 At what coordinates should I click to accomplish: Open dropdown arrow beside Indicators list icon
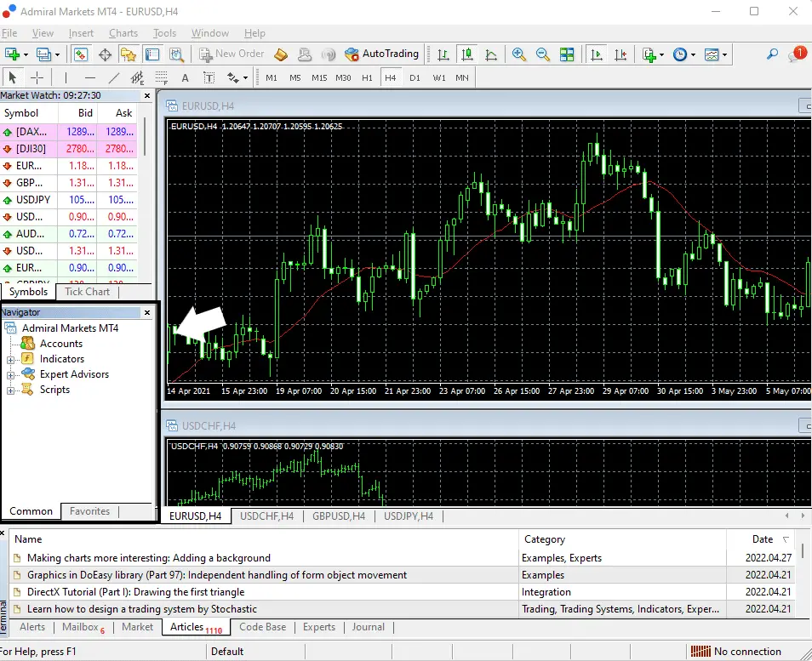click(x=661, y=54)
